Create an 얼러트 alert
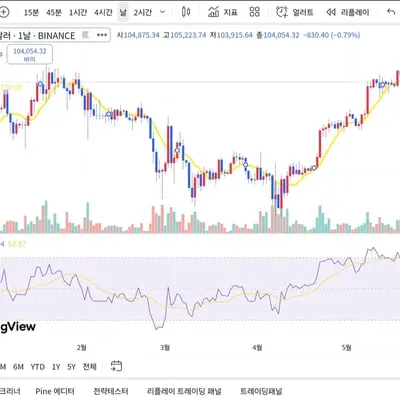400x400 pixels. [295, 12]
